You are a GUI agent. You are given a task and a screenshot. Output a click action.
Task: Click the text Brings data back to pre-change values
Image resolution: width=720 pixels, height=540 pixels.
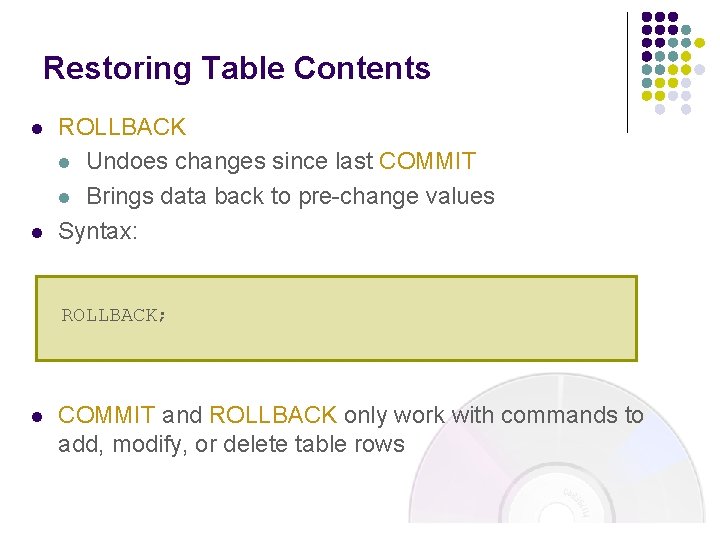coord(290,196)
